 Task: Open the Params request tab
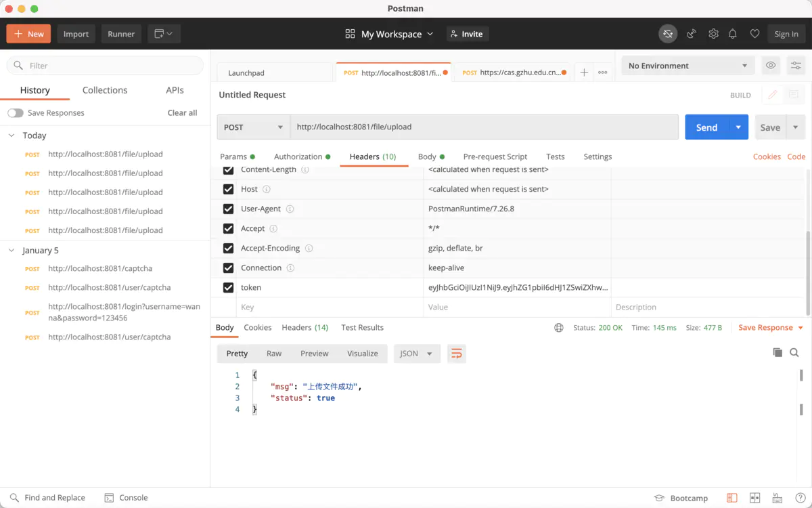point(238,156)
